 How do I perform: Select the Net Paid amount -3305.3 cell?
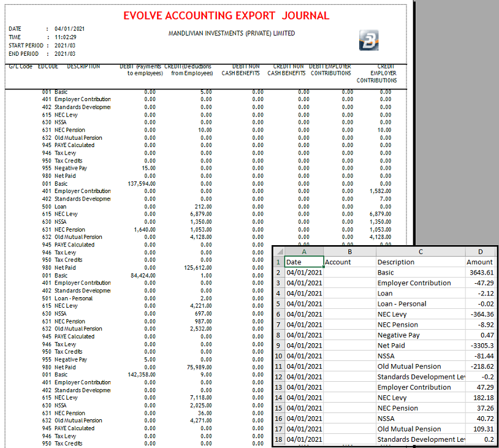[480, 346]
